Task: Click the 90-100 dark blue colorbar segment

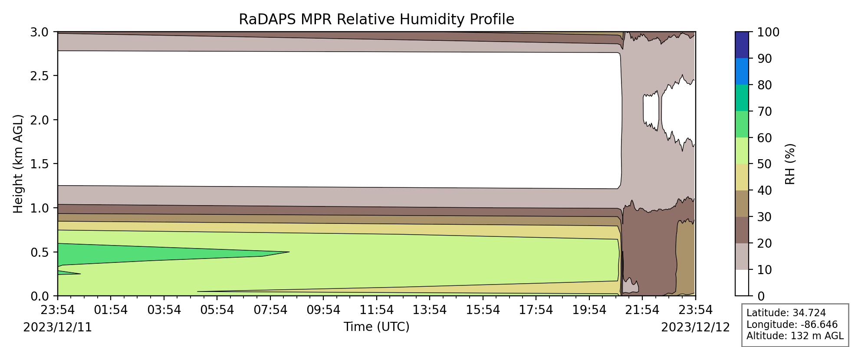Action: 742,45
